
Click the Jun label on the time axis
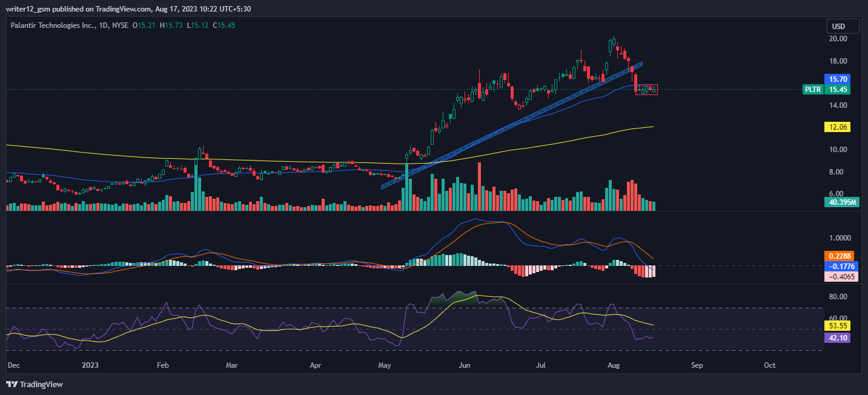coord(465,365)
